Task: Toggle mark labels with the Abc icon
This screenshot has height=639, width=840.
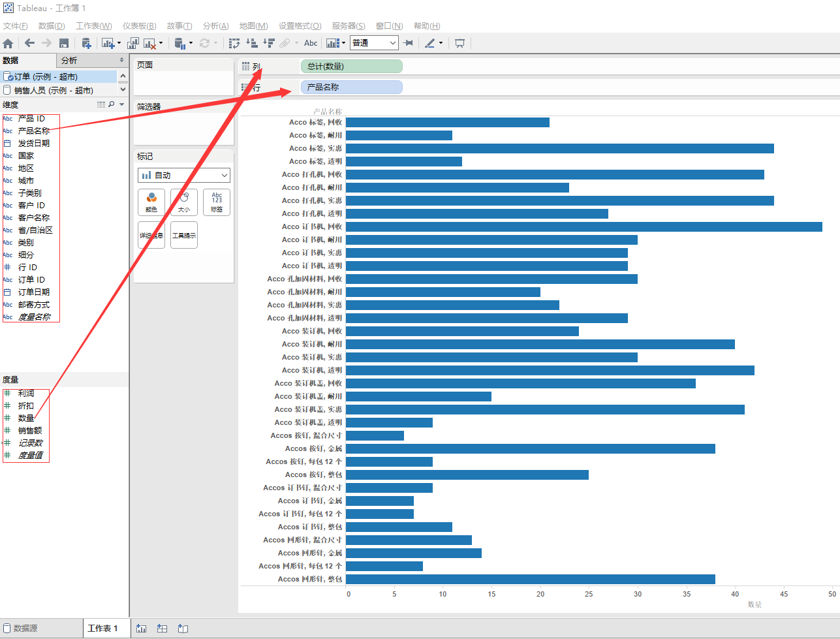Action: pyautogui.click(x=311, y=43)
